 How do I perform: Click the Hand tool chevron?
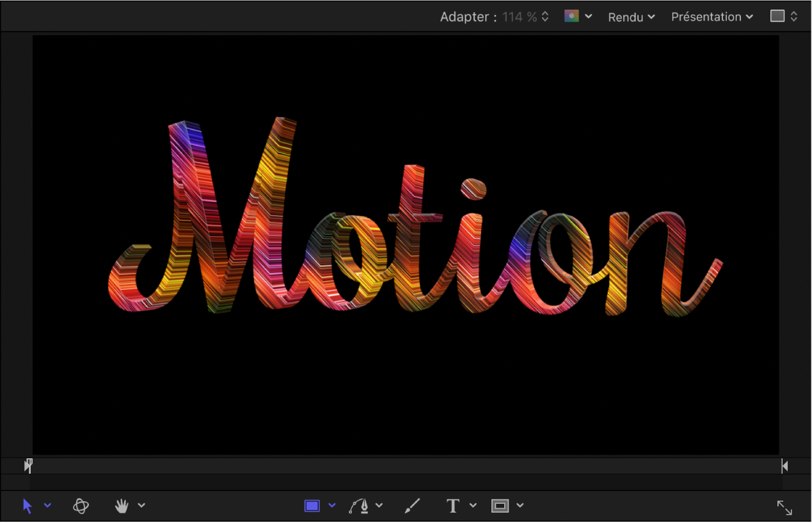141,506
